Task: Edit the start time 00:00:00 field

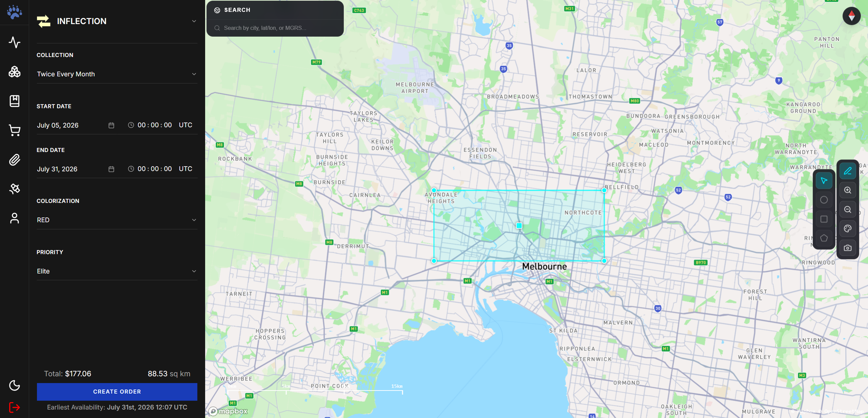Action: pos(155,125)
